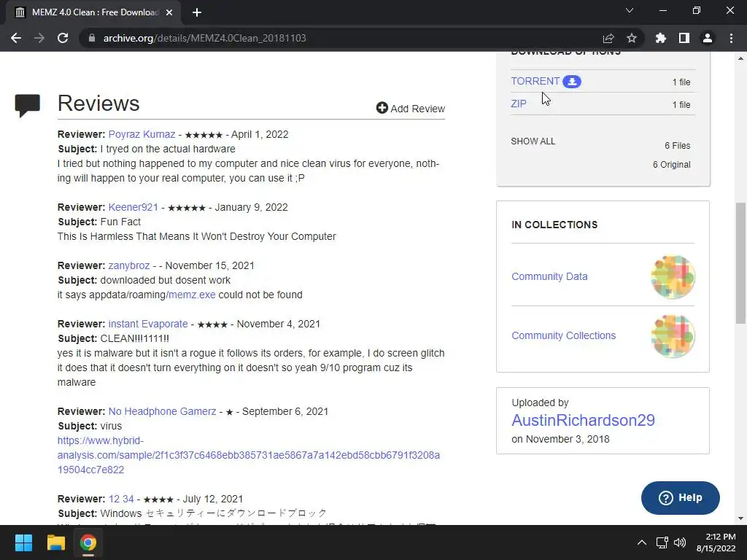Show hidden system tray icons
The image size is (747, 560).
[642, 542]
